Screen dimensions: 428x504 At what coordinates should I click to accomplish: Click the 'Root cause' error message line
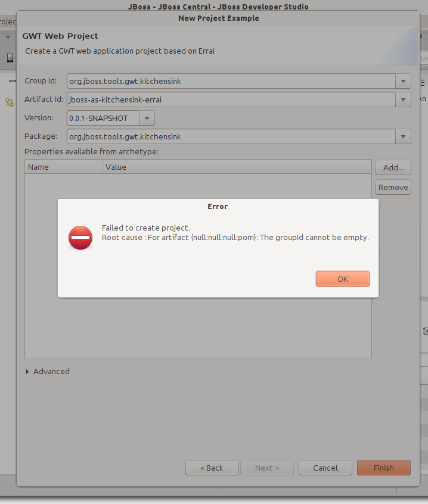(235, 238)
